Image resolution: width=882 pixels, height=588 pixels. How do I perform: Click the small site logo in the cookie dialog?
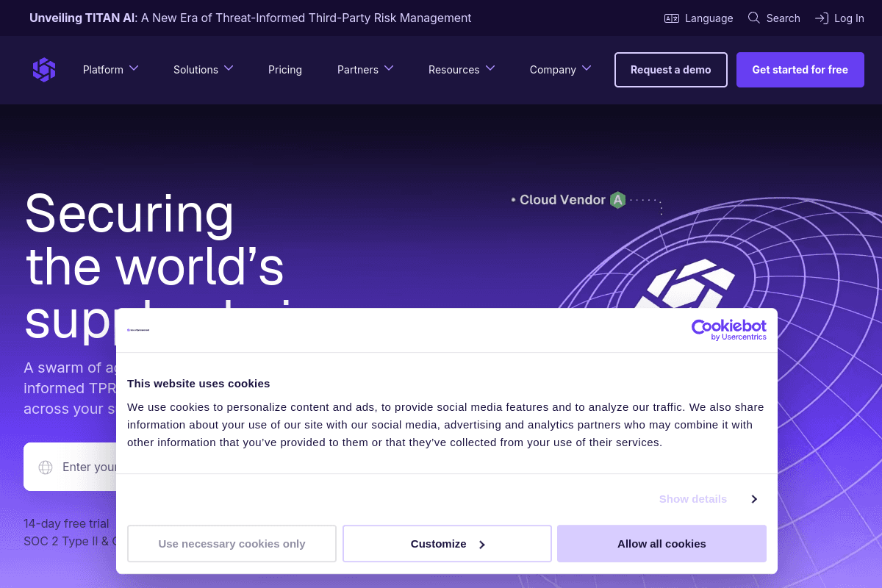click(138, 330)
